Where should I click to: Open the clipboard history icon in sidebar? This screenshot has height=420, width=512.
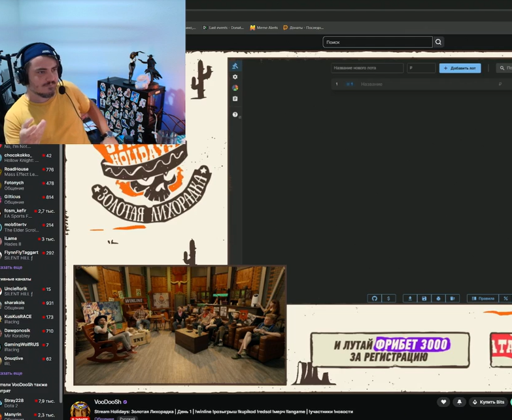point(235,99)
